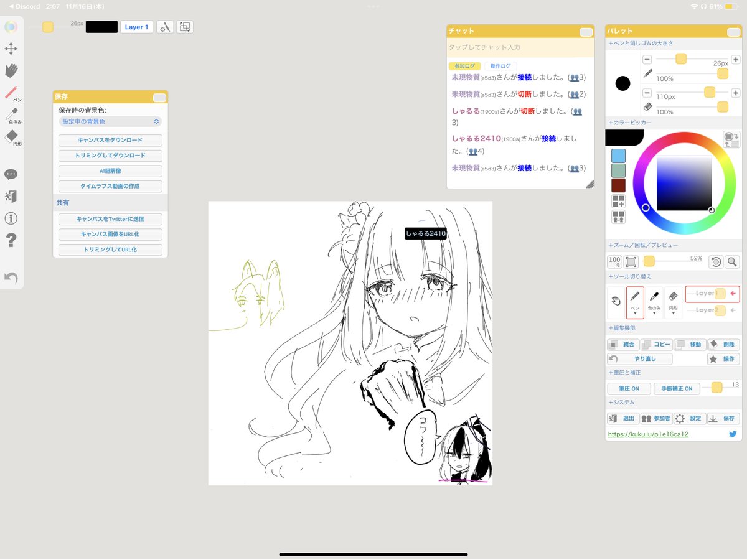Viewport: 747px width, 560px height.
Task: Open preview magnifier icon in zoom section
Action: pos(732,262)
